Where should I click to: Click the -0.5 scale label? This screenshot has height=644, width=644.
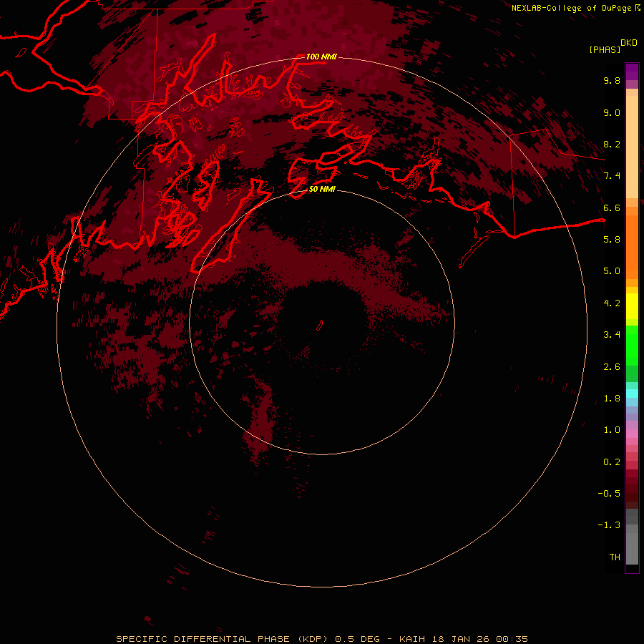[x=609, y=494]
